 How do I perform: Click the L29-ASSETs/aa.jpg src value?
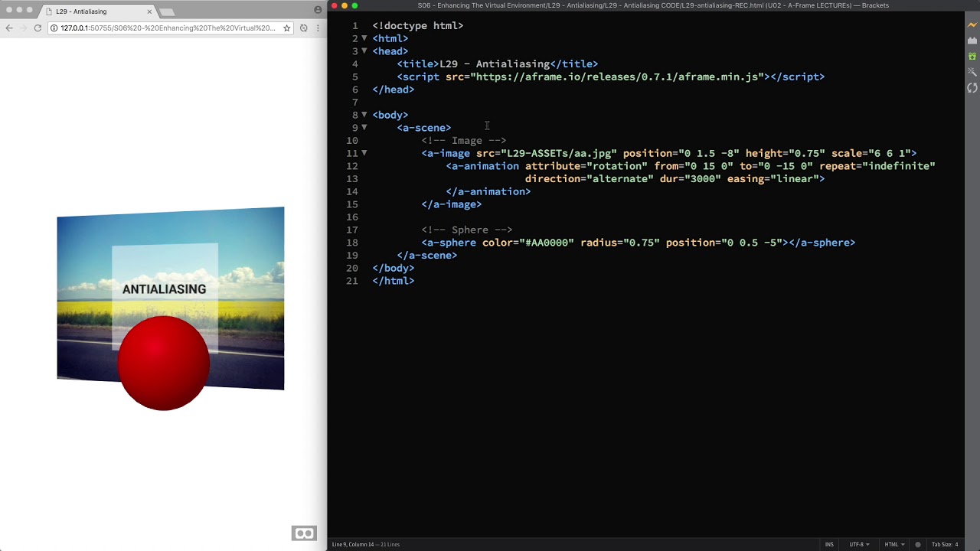tap(559, 153)
